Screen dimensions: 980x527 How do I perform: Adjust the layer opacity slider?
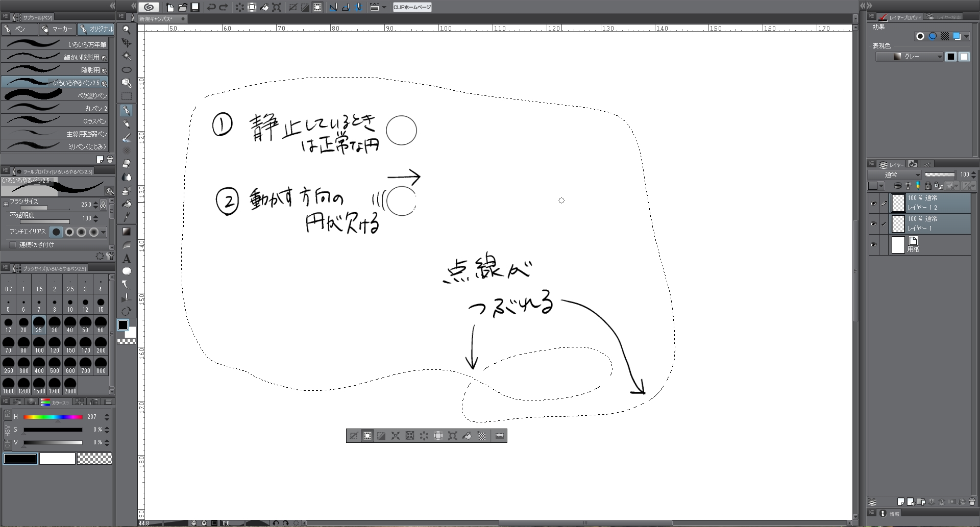coord(940,174)
